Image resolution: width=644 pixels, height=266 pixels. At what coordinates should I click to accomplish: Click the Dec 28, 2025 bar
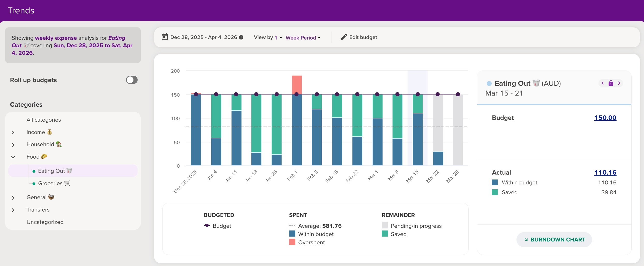(196, 130)
